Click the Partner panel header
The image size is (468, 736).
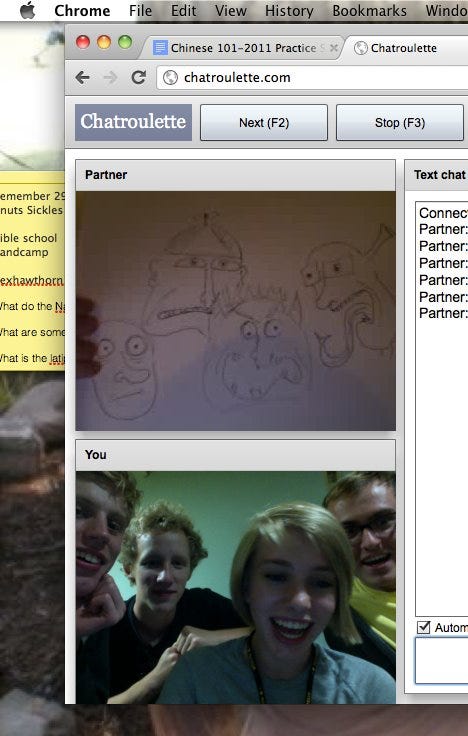236,175
